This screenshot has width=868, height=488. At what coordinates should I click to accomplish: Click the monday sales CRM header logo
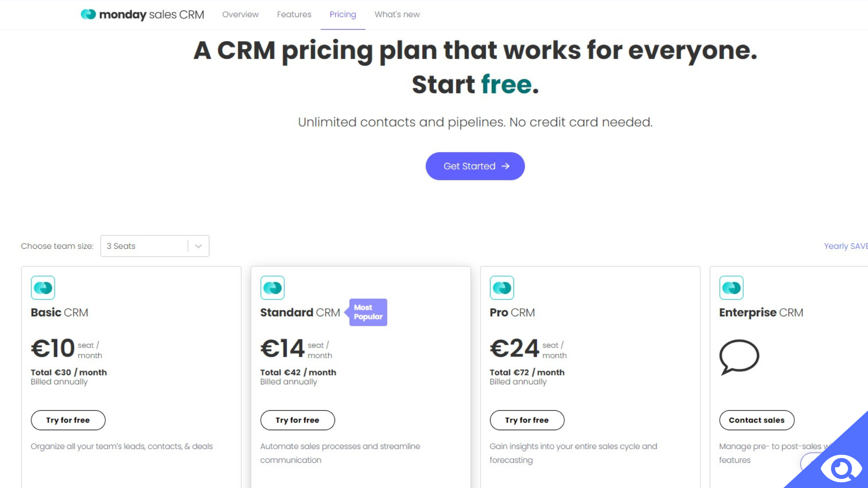[x=142, y=14]
